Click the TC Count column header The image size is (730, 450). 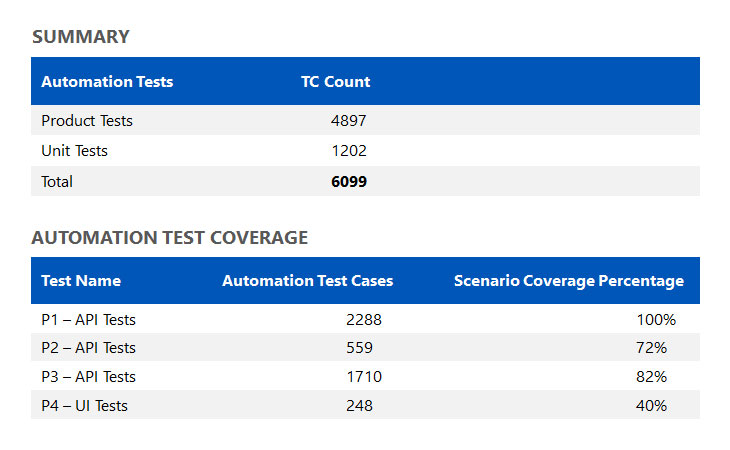coord(336,82)
